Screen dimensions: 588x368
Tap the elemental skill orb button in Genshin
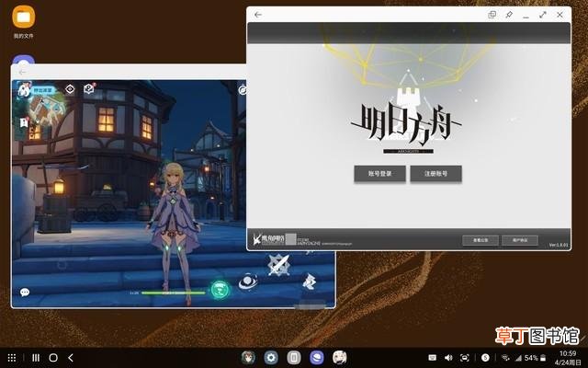tap(248, 282)
